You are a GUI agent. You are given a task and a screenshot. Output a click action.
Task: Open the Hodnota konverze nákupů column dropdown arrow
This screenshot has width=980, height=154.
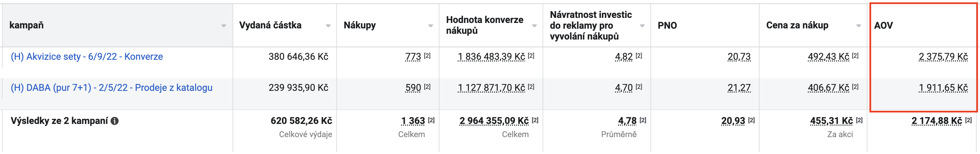tap(534, 26)
